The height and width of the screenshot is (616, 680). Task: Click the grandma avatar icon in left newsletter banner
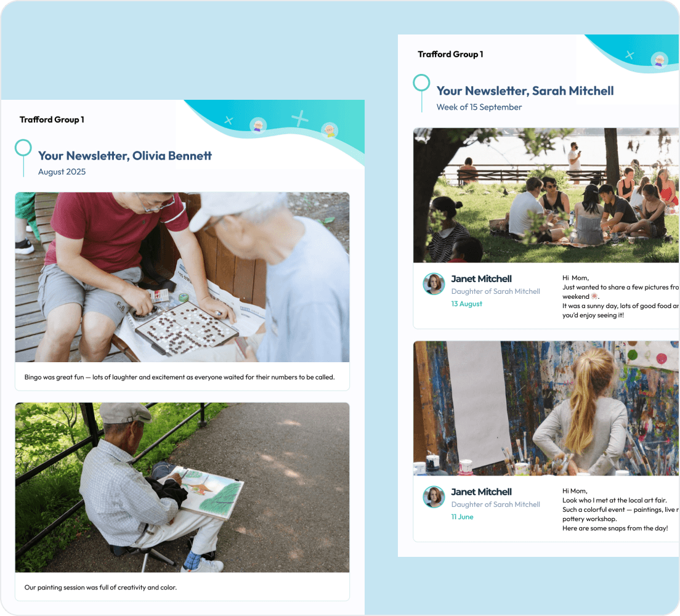258,126
